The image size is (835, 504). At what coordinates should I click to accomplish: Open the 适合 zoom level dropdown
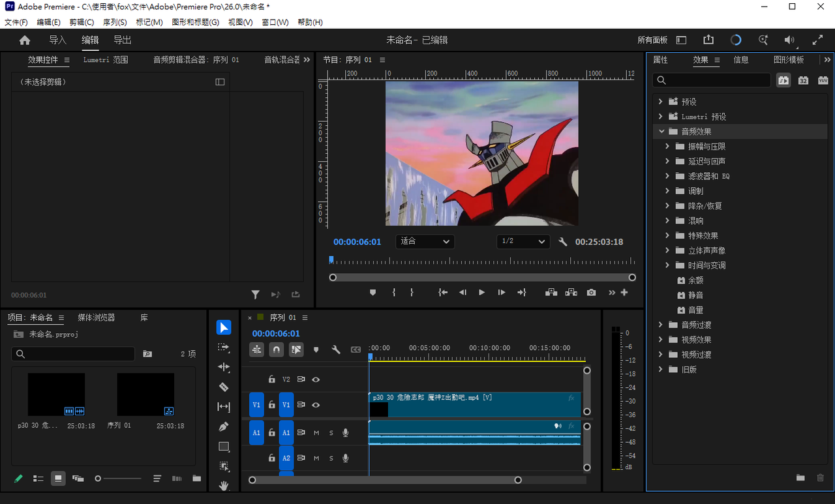[425, 241]
